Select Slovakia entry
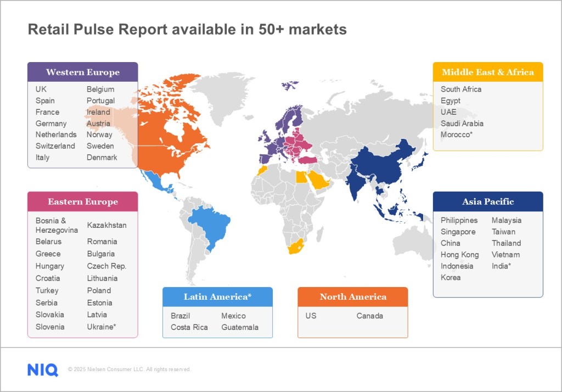The width and height of the screenshot is (562, 392). [x=50, y=315]
